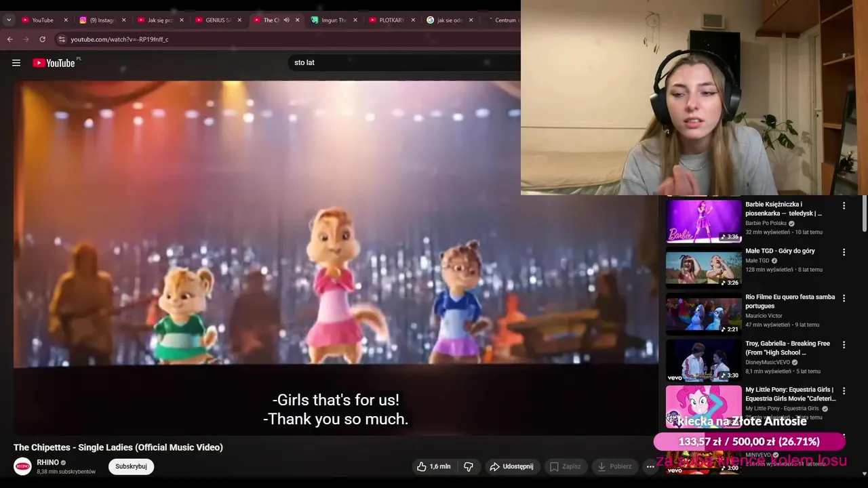This screenshot has height=488, width=868.
Task: Dislike the video with thumbs-down button
Action: coord(469,466)
